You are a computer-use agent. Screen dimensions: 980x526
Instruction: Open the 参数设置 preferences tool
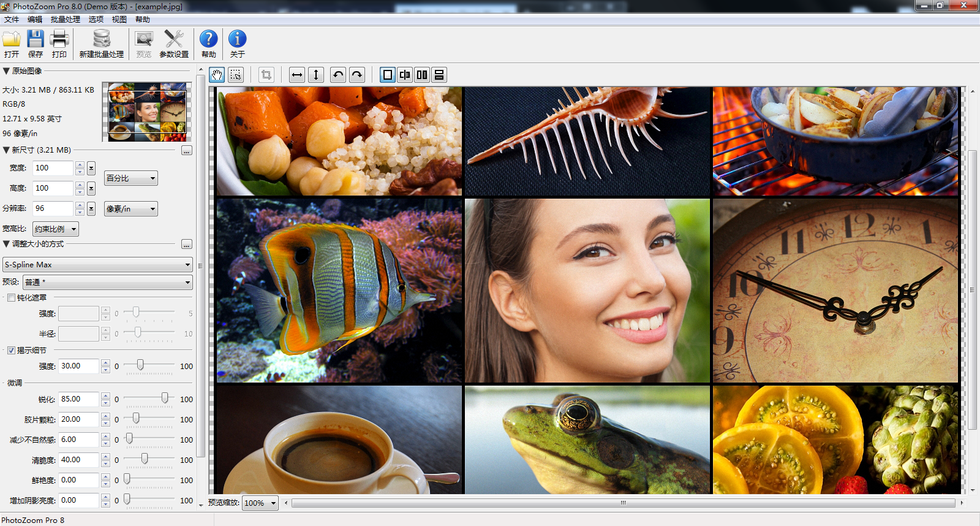pos(174,44)
